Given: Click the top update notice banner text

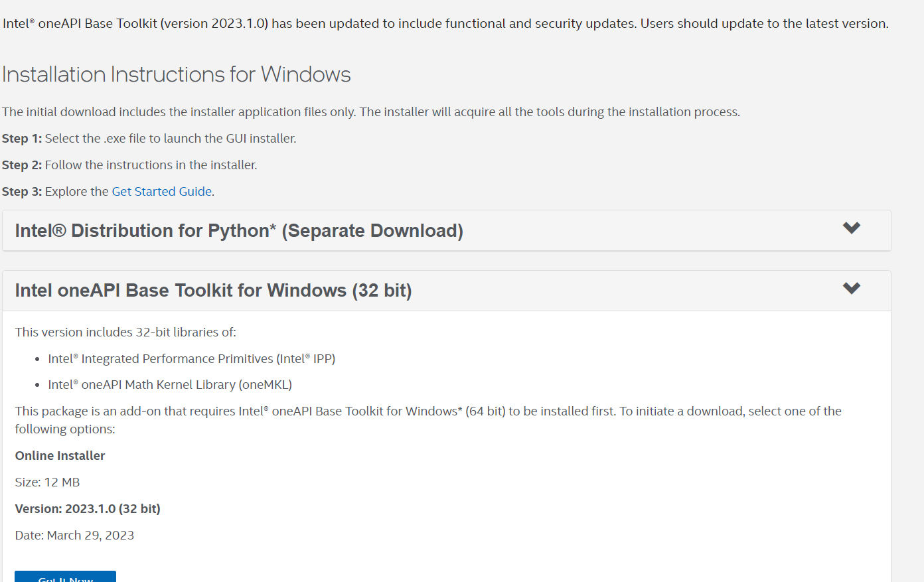Looking at the screenshot, I should [445, 24].
